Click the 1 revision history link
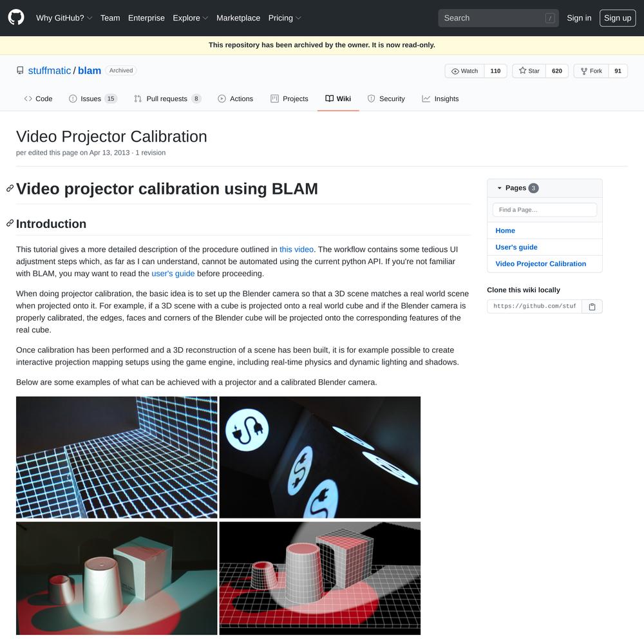The height and width of the screenshot is (644, 644). [150, 153]
